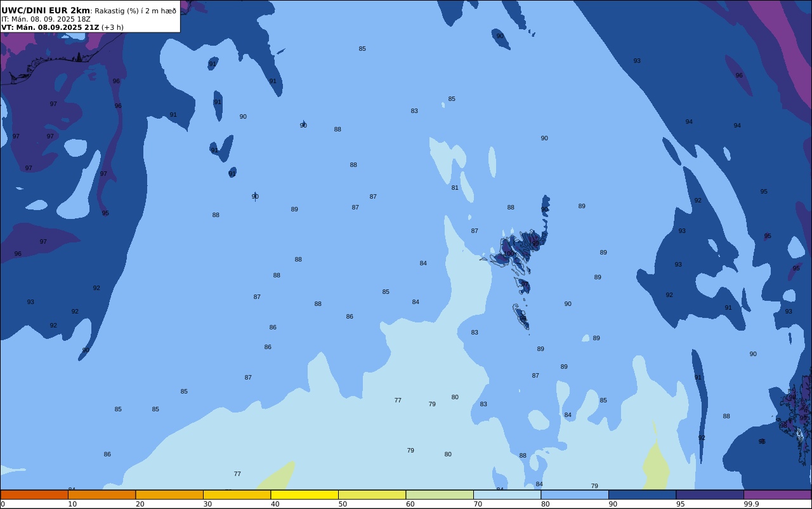Click the valid time 'VT: Mán. 08.09.2025 21Z'
The width and height of the screenshot is (812, 509).
click(50, 27)
